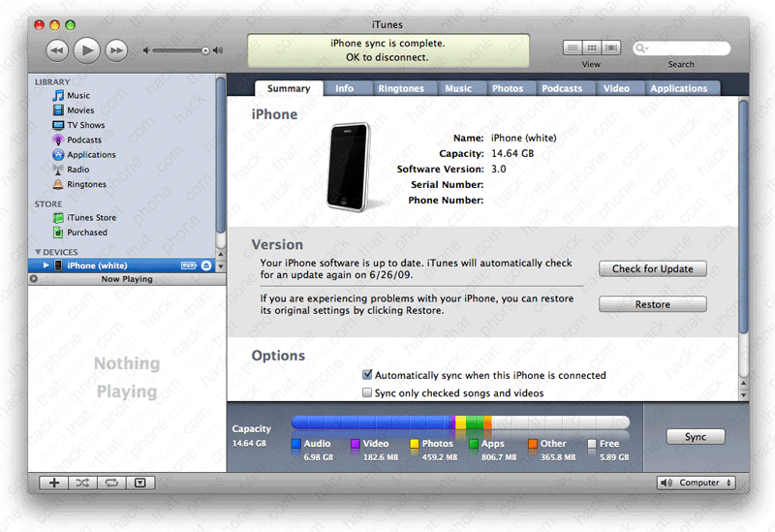The image size is (775, 532).
Task: Show or hide the artwork viewer
Action: [x=140, y=483]
